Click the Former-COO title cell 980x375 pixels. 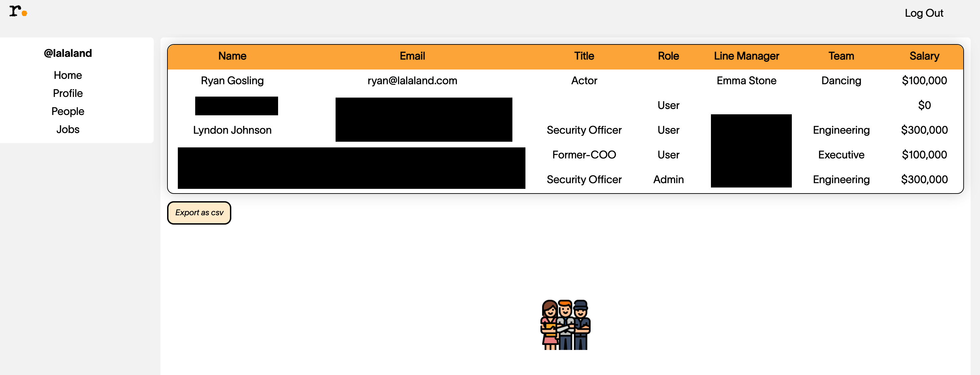point(584,155)
